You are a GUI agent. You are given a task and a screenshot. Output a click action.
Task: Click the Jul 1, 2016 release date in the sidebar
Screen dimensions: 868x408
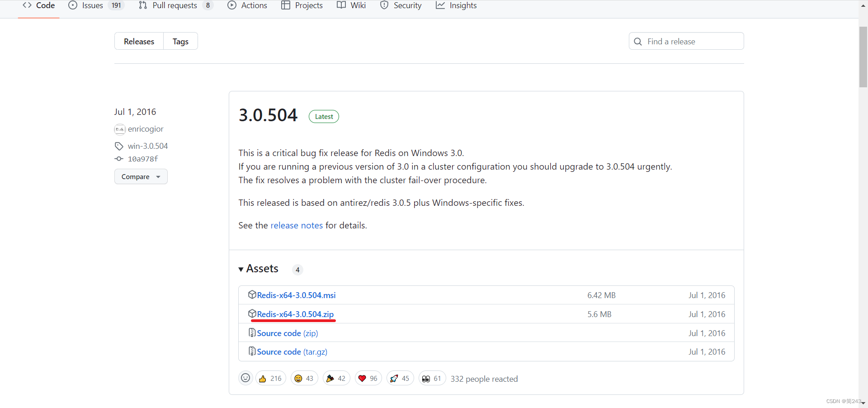[x=135, y=112]
